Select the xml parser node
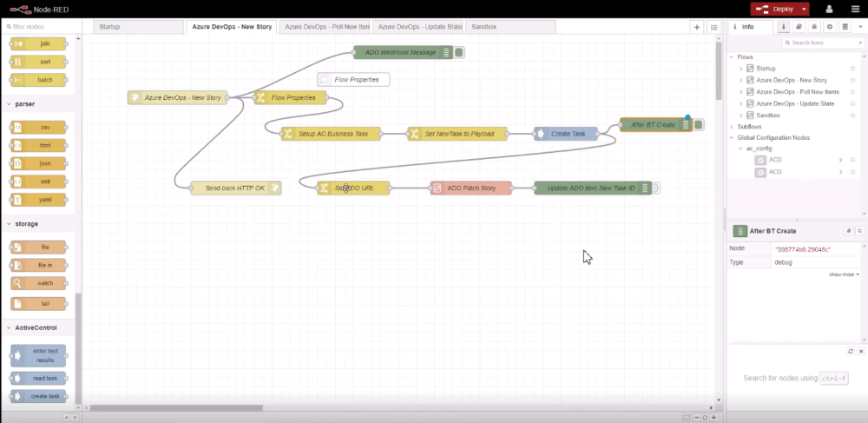Image resolution: width=868 pixels, height=423 pixels. tap(38, 182)
